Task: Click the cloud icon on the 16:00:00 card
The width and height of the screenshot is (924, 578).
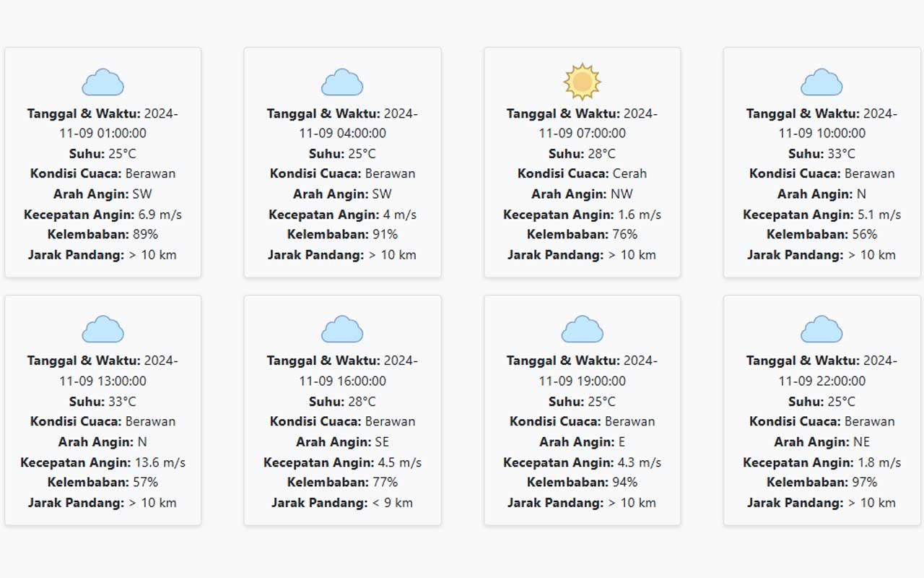Action: pos(342,329)
